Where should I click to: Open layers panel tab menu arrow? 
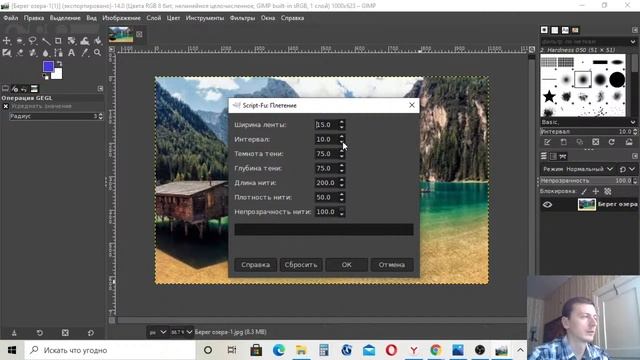click(x=635, y=156)
